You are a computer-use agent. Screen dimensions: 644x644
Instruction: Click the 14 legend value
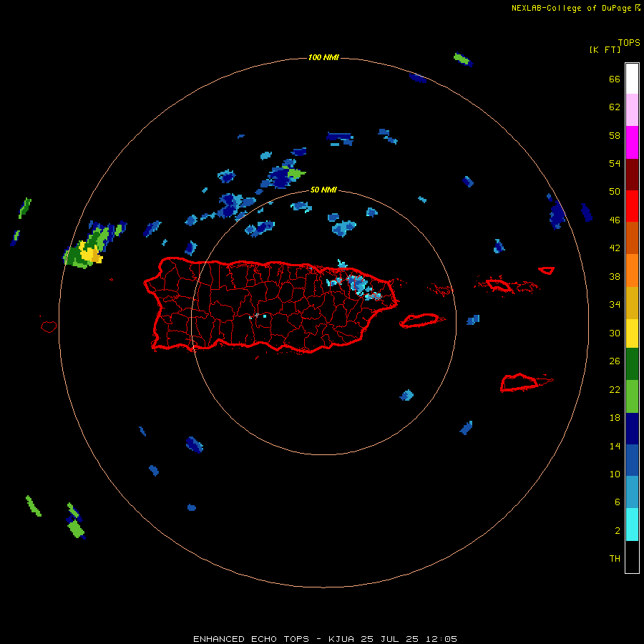pos(615,446)
